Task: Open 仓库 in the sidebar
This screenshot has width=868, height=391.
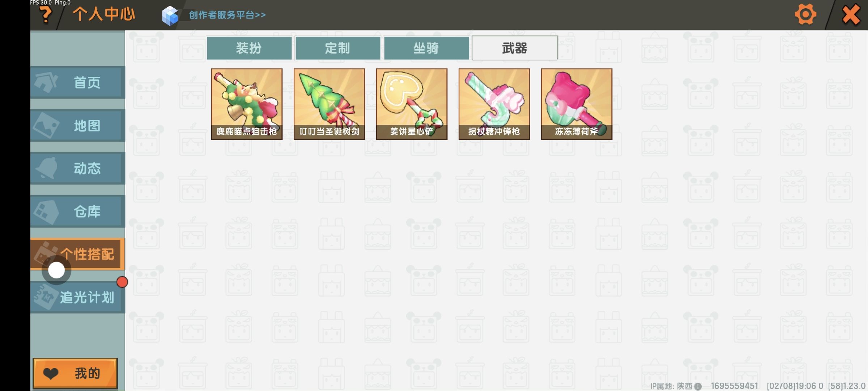Action: 78,211
